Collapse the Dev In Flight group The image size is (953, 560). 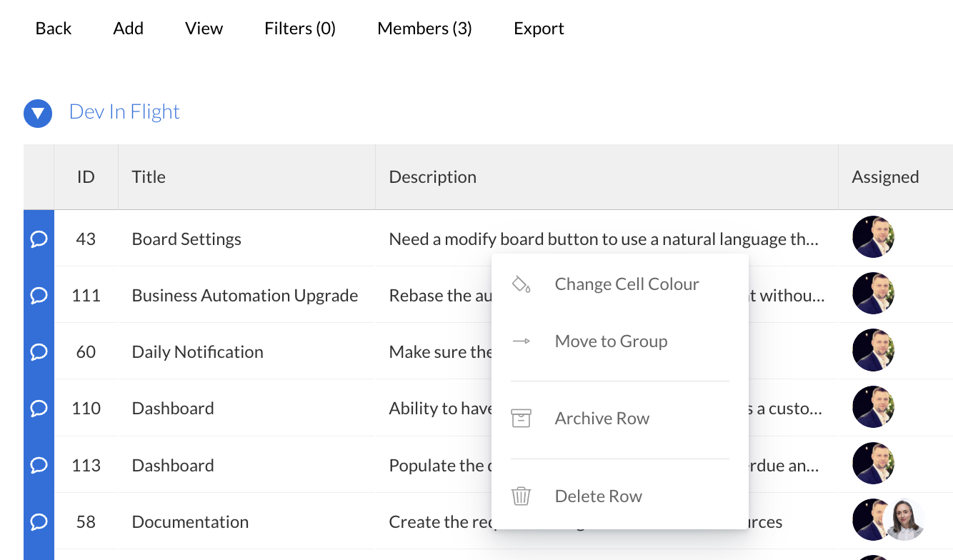coord(38,113)
